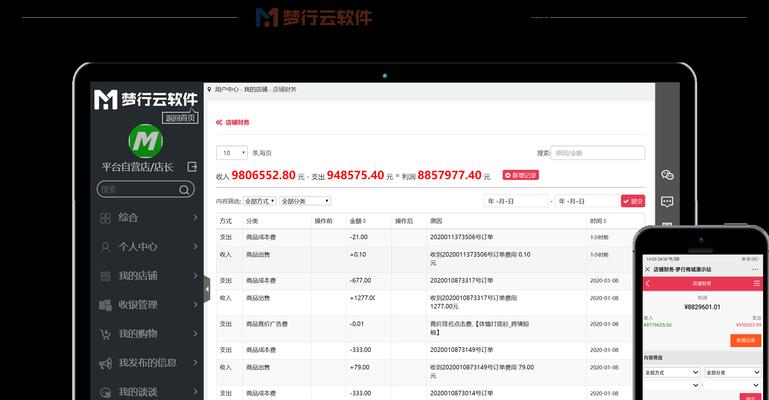Click the location pin icon in breadcrumb
769x400 pixels.
coord(209,89)
